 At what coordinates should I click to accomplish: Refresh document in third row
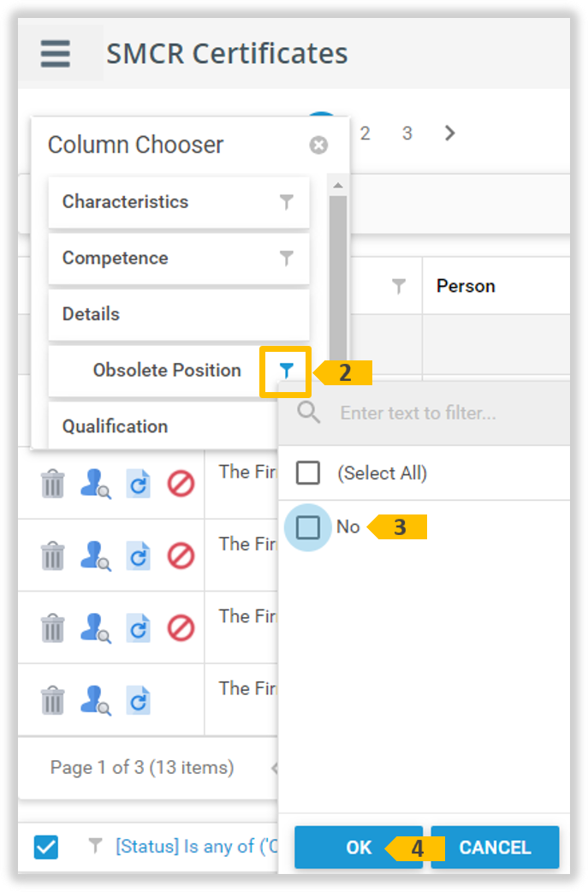point(138,628)
